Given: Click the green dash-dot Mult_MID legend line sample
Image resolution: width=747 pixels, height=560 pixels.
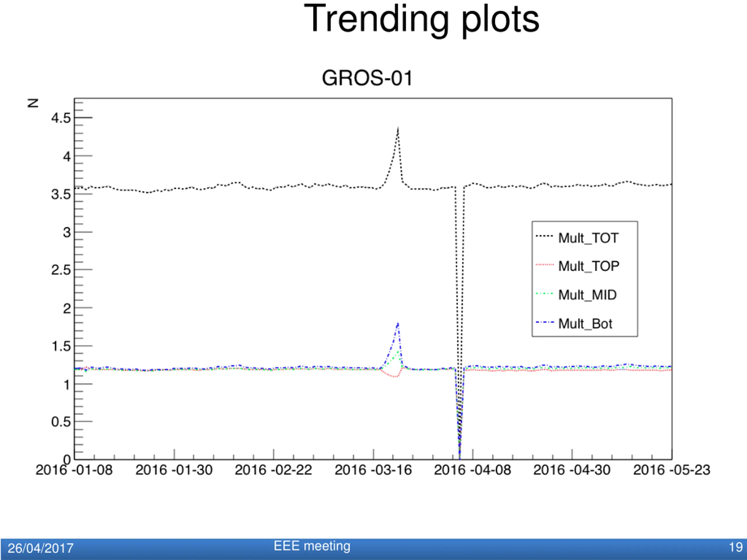Looking at the screenshot, I should (544, 294).
